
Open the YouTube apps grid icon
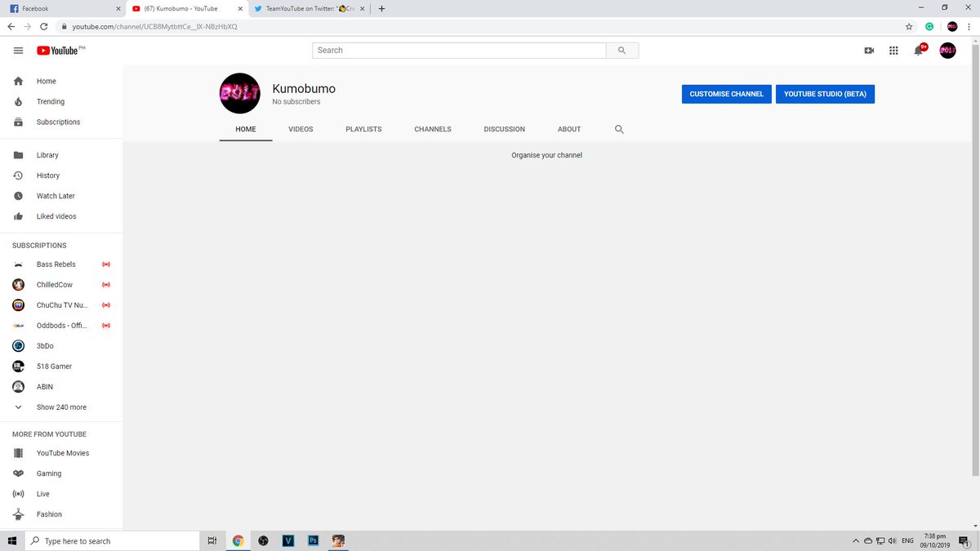tap(893, 51)
